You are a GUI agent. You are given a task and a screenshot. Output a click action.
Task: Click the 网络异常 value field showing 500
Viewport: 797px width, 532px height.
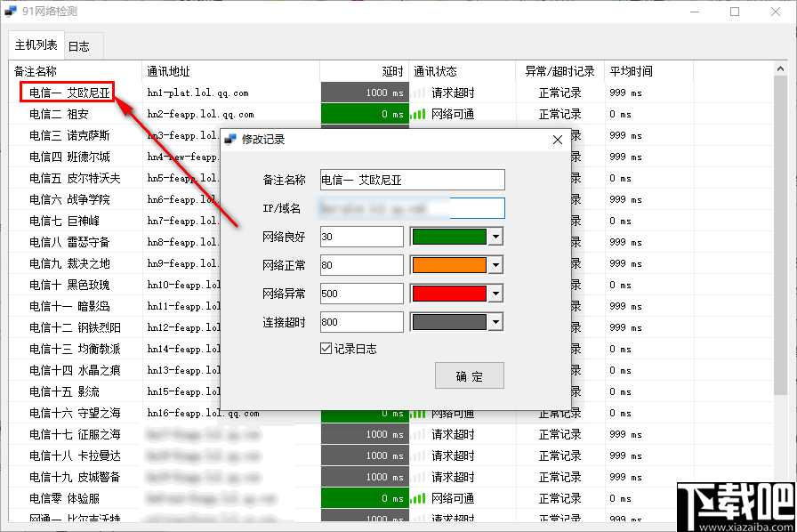(x=361, y=293)
